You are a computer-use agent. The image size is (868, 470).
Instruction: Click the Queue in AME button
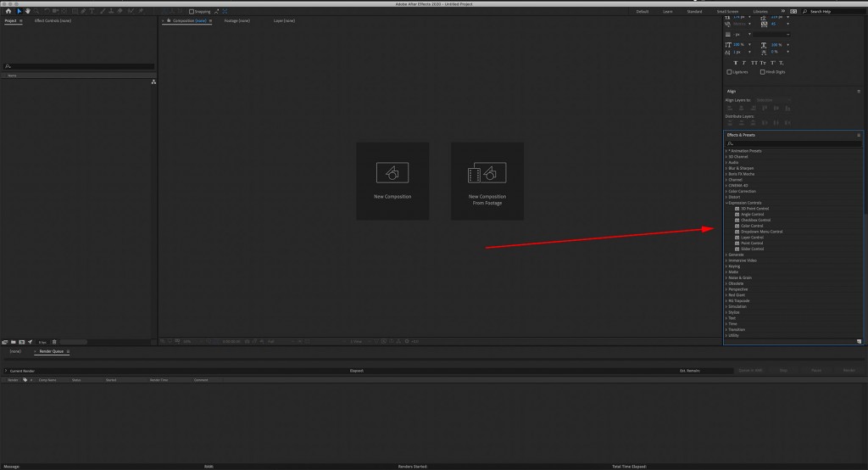click(x=750, y=370)
